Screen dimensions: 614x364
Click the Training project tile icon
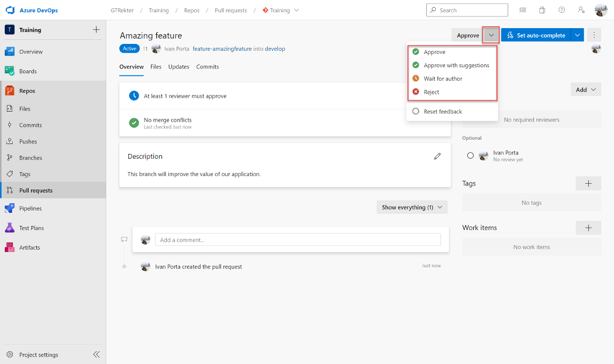(x=10, y=30)
